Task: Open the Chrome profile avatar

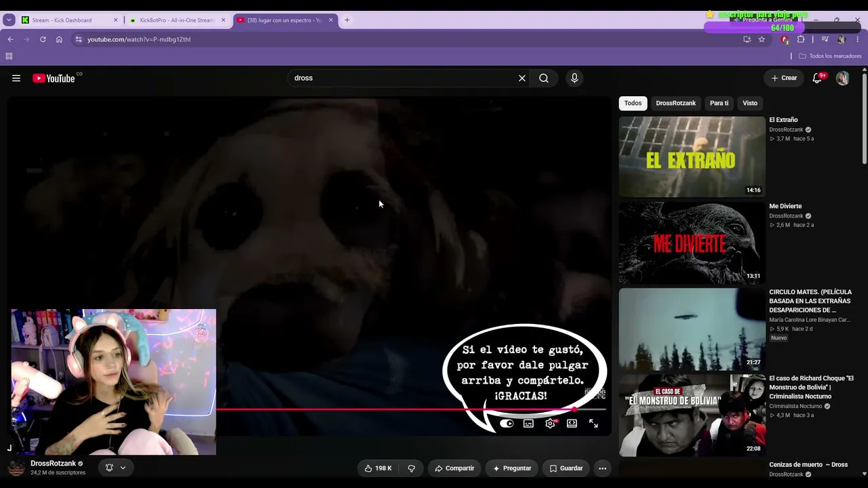Action: (841, 39)
